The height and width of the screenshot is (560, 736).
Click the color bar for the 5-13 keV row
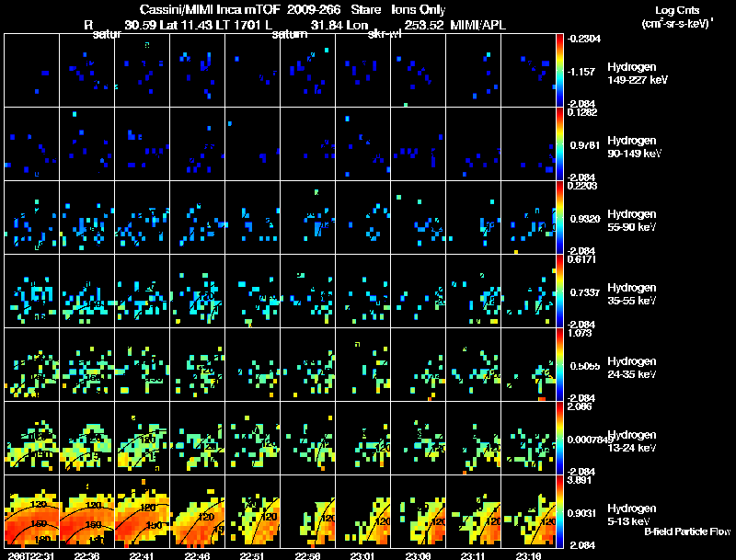[559, 511]
